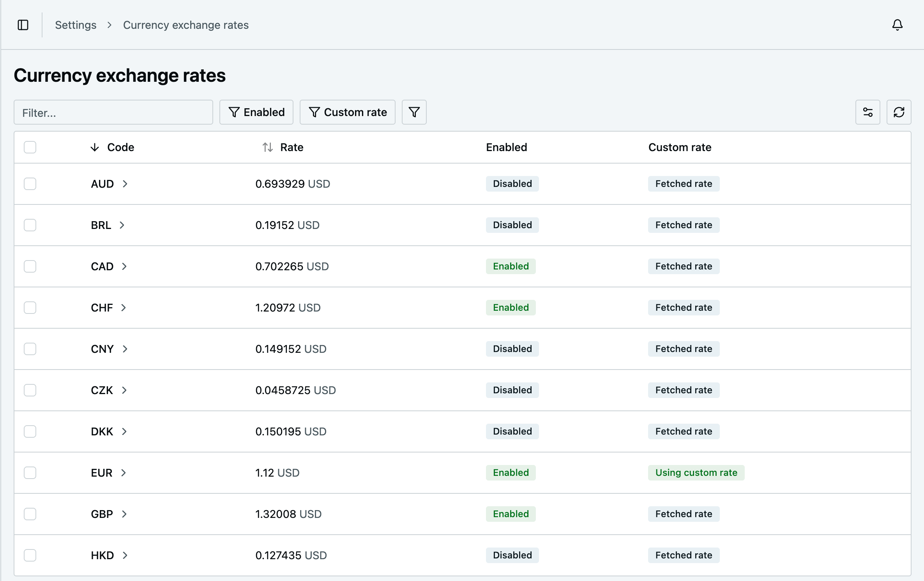924x581 pixels.
Task: Select the AUD row checkbox
Action: click(30, 184)
